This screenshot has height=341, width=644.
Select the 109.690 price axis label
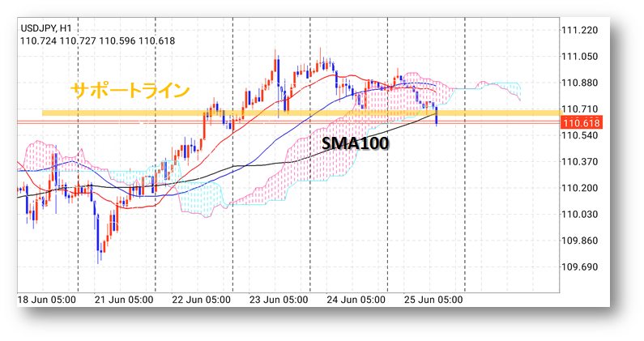tap(583, 267)
